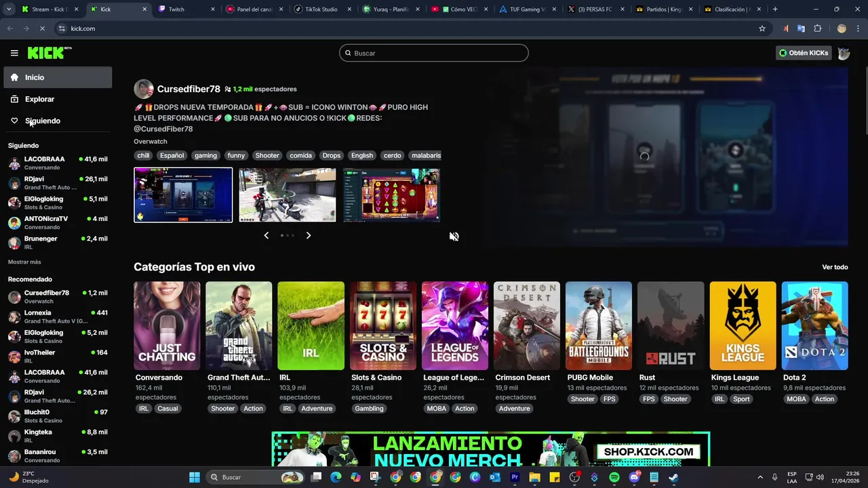Select the chill tag
The width and height of the screenshot is (868, 488).
click(143, 155)
